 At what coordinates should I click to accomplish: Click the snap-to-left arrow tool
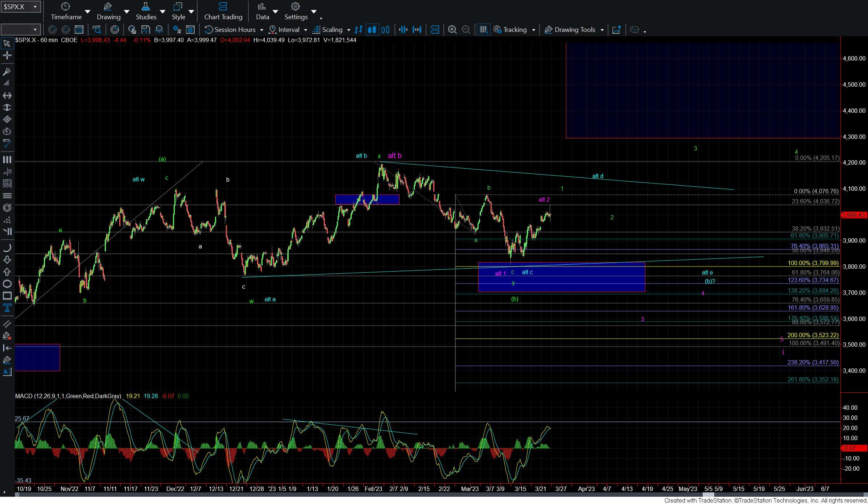(x=7, y=348)
